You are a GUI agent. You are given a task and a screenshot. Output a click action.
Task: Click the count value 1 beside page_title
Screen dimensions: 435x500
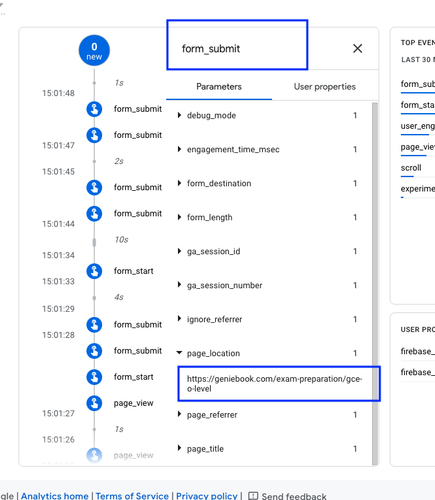click(x=355, y=449)
